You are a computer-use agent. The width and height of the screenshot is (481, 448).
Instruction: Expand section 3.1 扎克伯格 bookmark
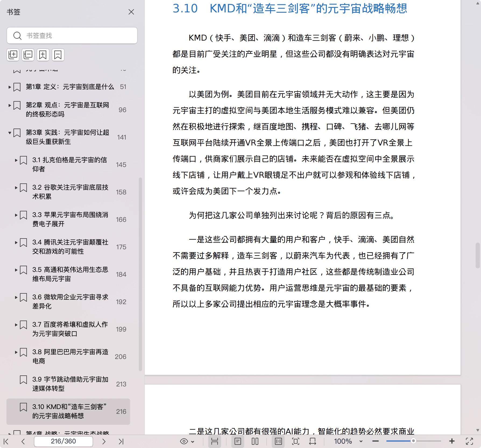(16, 160)
